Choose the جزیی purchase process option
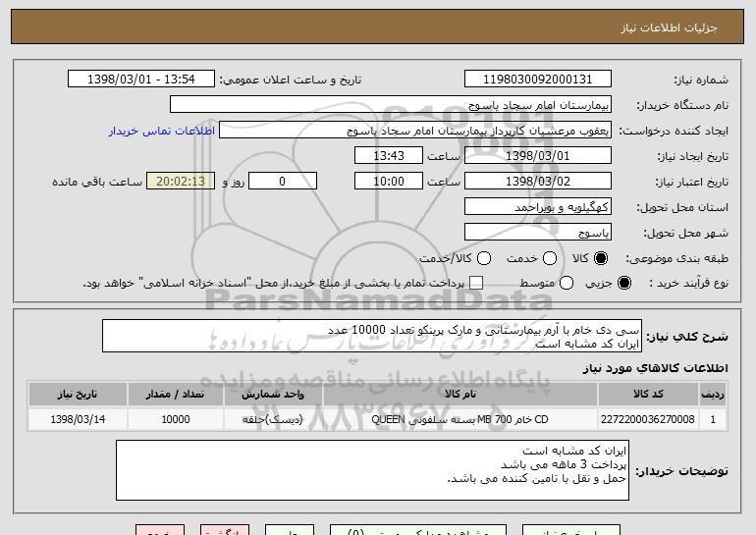 tap(623, 283)
